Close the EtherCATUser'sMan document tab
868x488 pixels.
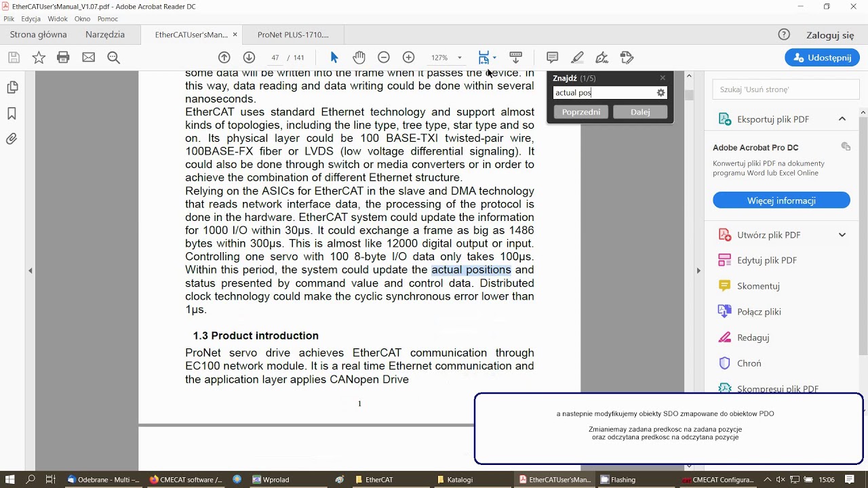235,35
